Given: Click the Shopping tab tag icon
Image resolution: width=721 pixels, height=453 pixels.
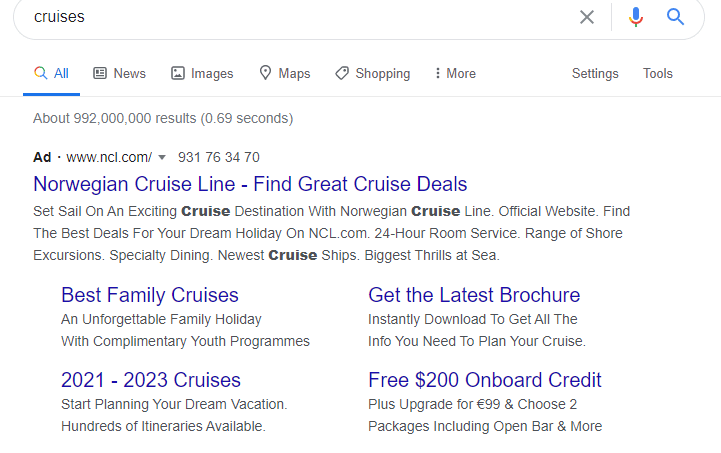Looking at the screenshot, I should [x=342, y=73].
